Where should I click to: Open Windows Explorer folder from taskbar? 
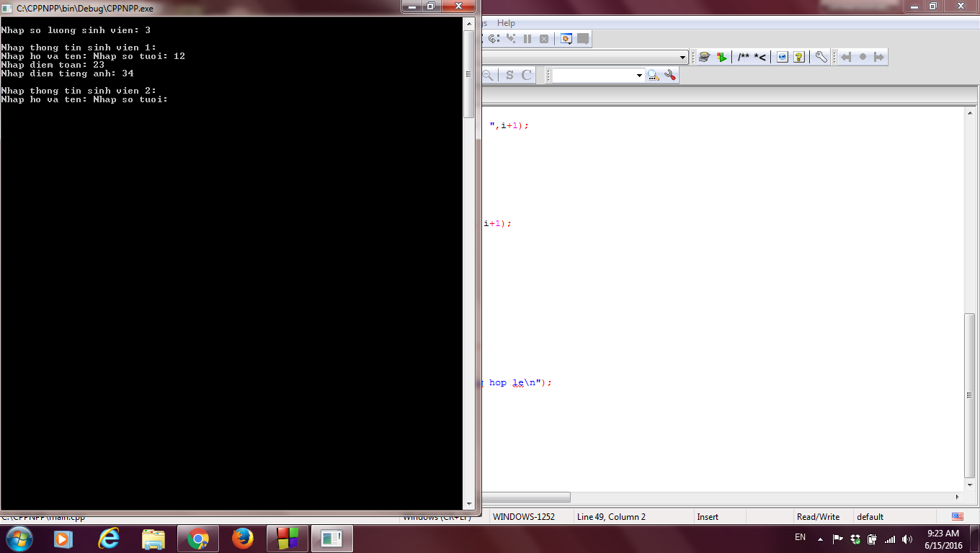point(153,539)
